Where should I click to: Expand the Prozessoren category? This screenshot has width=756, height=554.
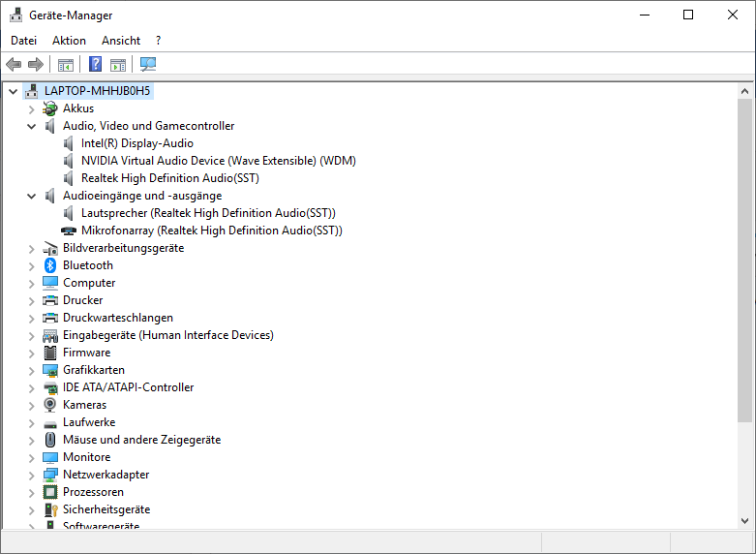[x=31, y=493]
